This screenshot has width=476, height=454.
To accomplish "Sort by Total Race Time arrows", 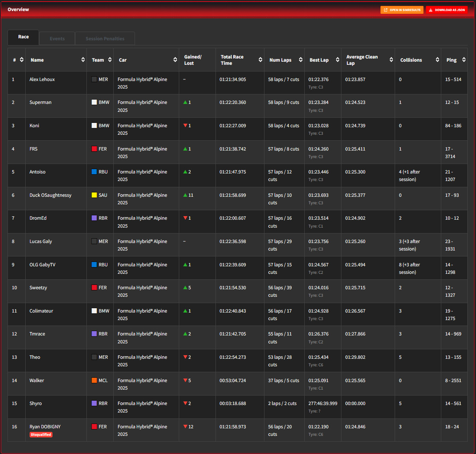I will point(260,60).
